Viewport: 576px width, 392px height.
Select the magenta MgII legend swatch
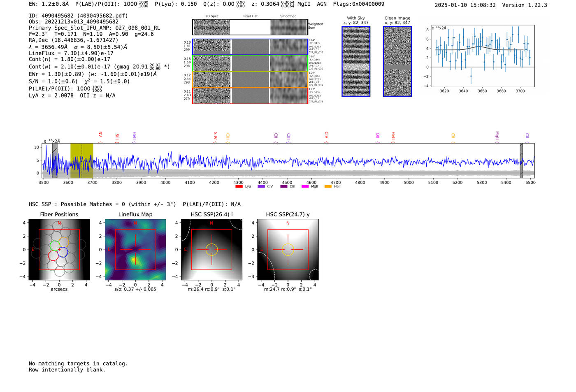305,187
